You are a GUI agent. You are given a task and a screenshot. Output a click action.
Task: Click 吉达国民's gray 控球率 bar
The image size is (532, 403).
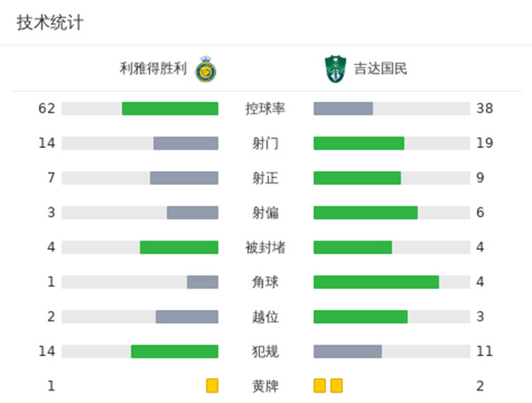[343, 108]
